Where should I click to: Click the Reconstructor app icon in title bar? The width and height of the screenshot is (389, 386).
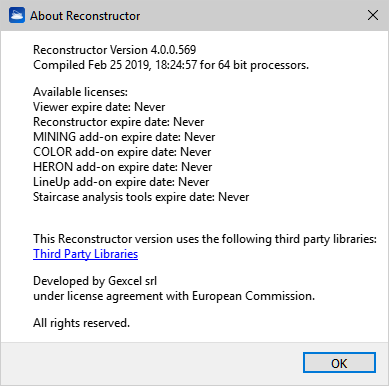pyautogui.click(x=17, y=15)
